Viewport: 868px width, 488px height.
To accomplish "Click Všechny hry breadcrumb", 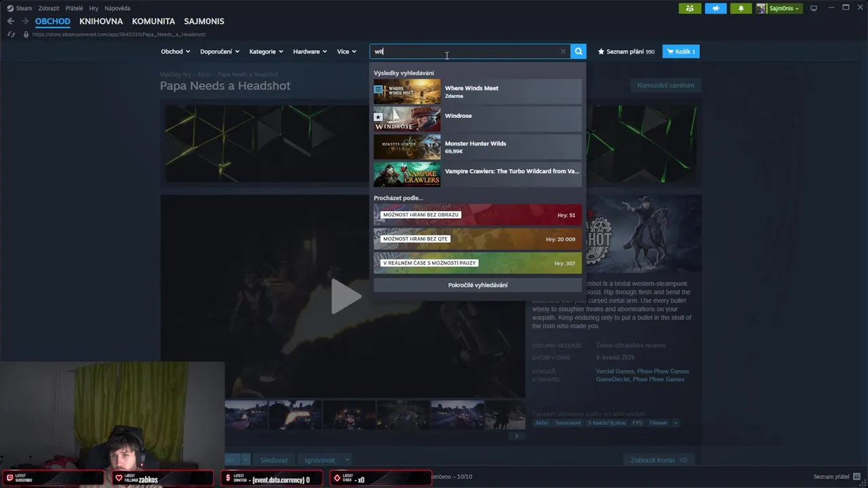I will coord(176,75).
